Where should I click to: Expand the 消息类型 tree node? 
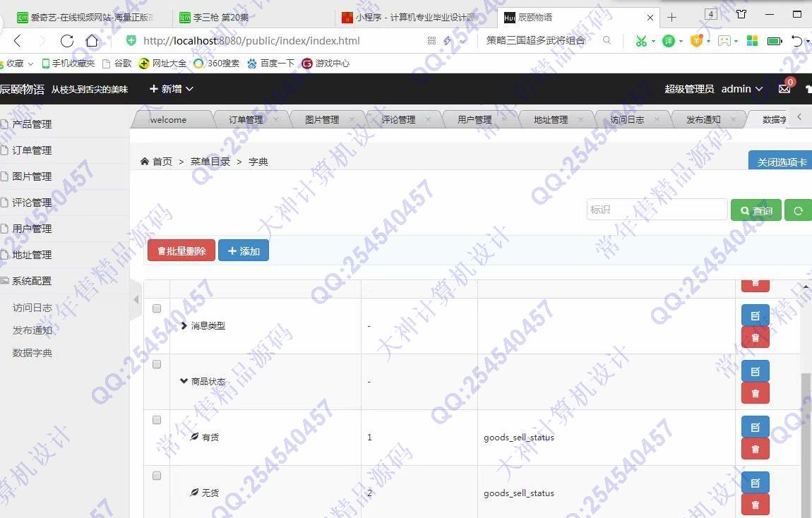(184, 325)
